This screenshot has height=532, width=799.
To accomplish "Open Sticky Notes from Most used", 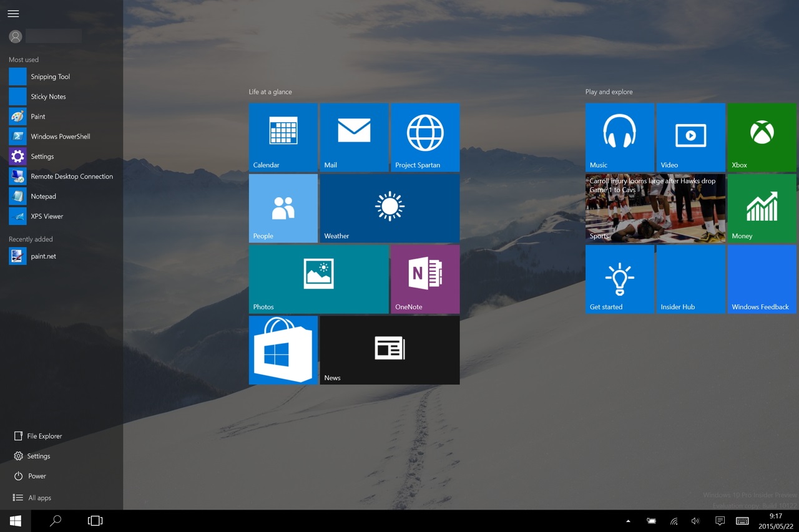I will [61, 97].
